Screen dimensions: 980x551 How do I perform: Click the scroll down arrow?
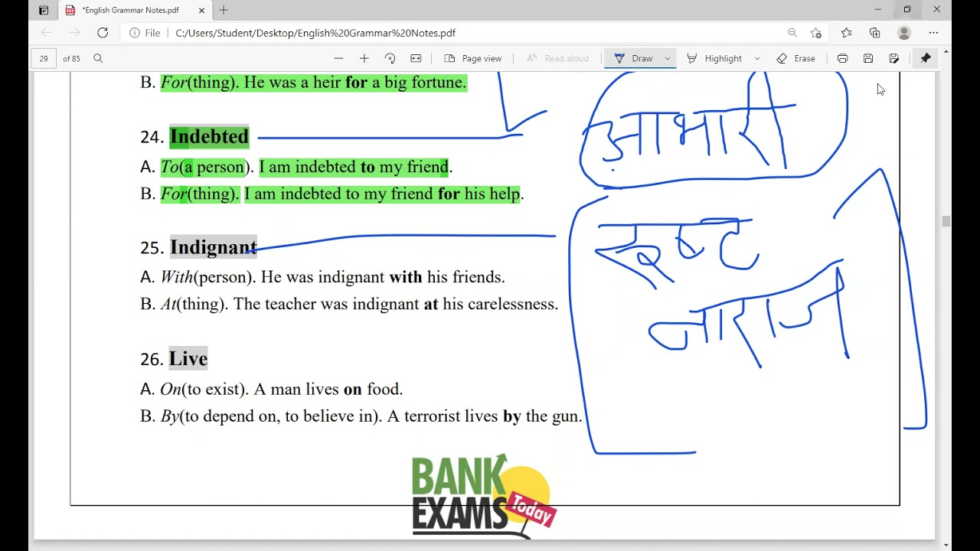[x=946, y=545]
